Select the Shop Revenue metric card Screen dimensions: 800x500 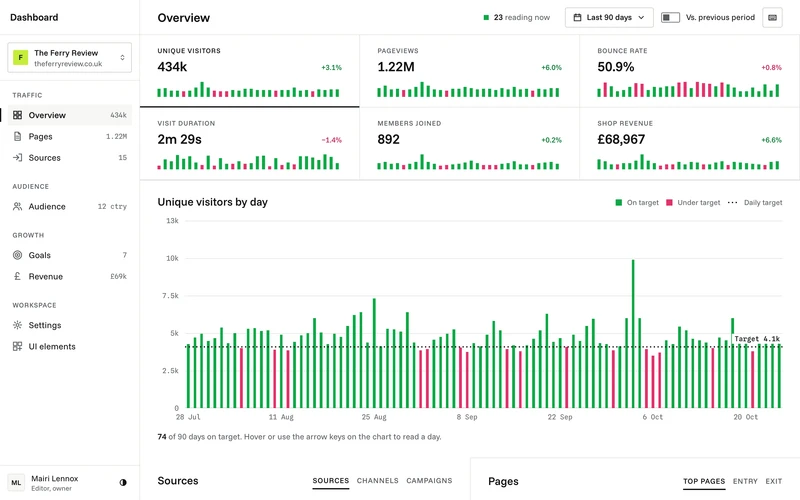689,143
